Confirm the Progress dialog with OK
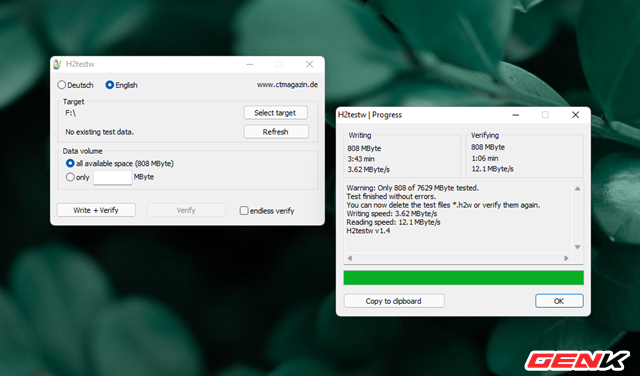640x376 pixels. 559,301
